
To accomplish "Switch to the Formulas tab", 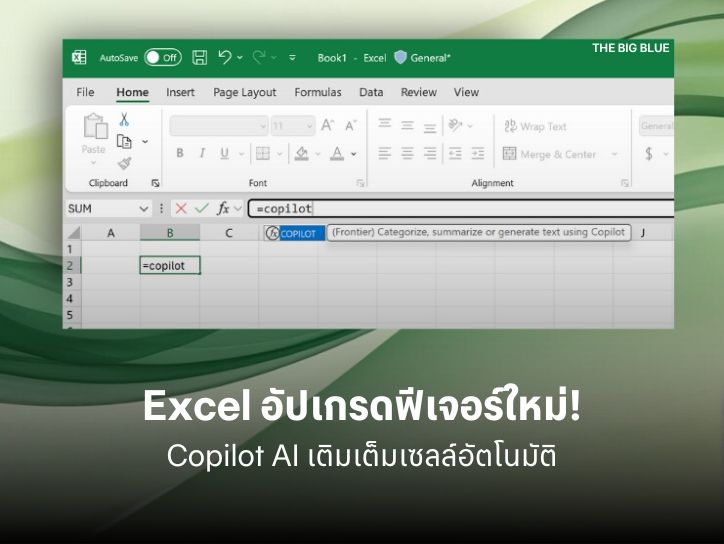I will click(x=318, y=92).
